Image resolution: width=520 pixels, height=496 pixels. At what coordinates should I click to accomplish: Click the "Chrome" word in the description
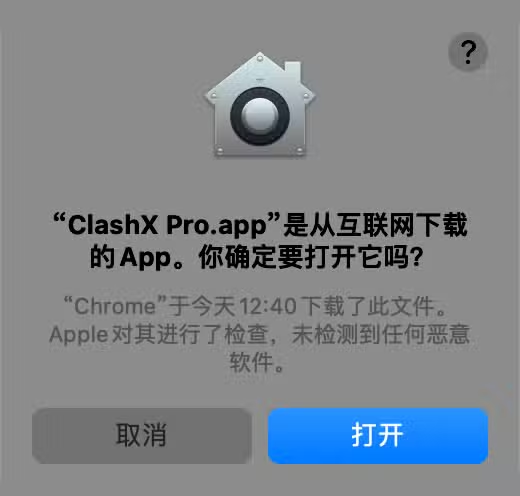tap(115, 306)
